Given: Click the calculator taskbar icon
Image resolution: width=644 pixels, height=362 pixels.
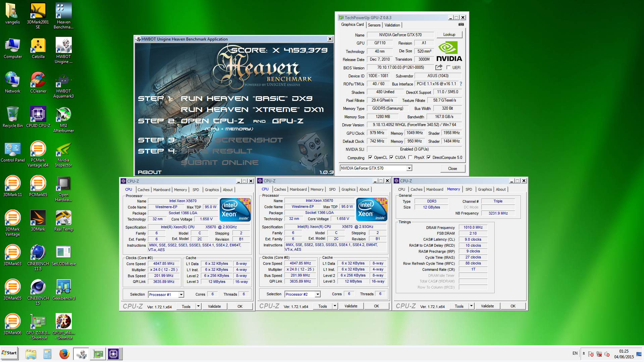Looking at the screenshot, I should point(47,354).
